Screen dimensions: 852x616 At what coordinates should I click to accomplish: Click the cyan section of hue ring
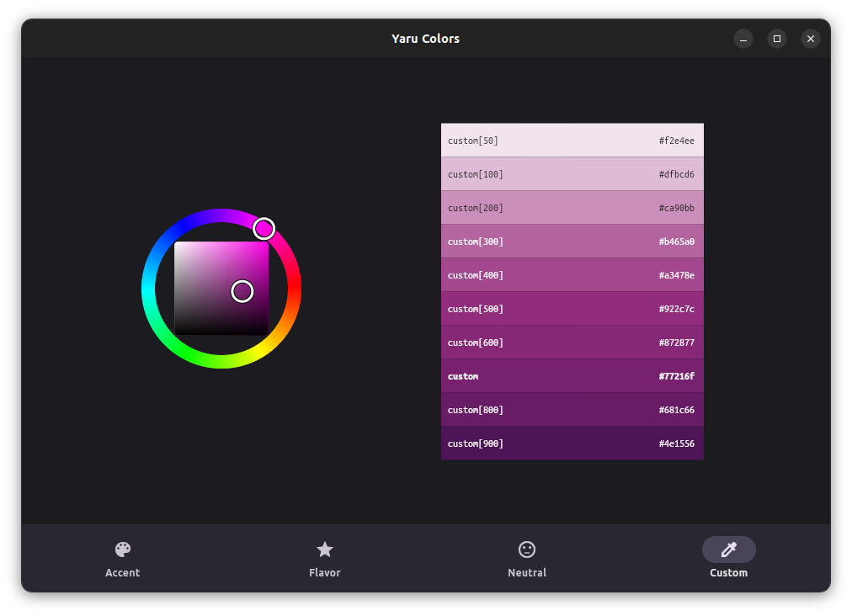coord(148,289)
